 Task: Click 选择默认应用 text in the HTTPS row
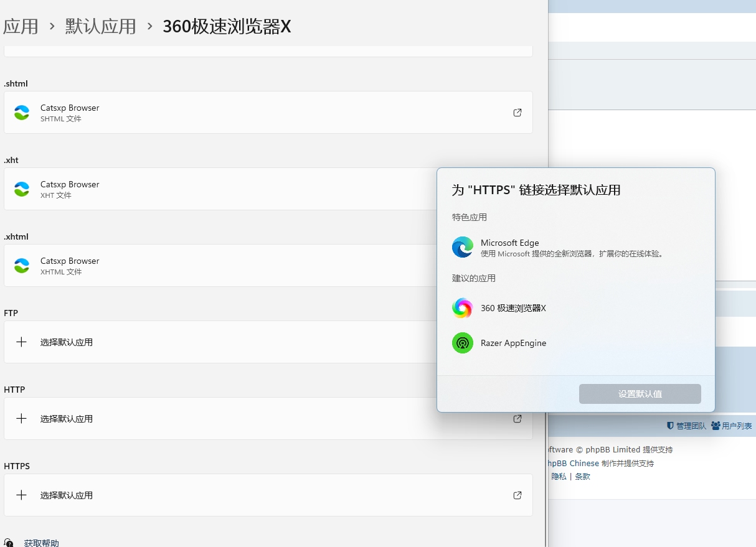coord(67,495)
